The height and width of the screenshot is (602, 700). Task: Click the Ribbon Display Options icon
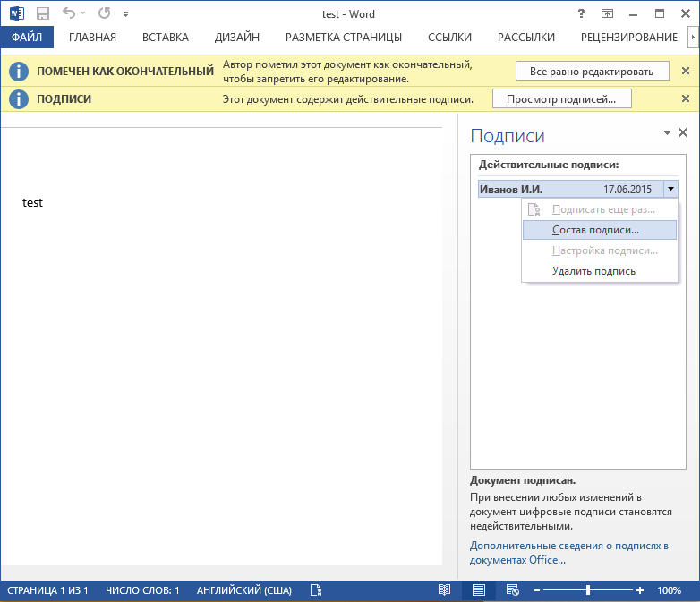tap(608, 13)
